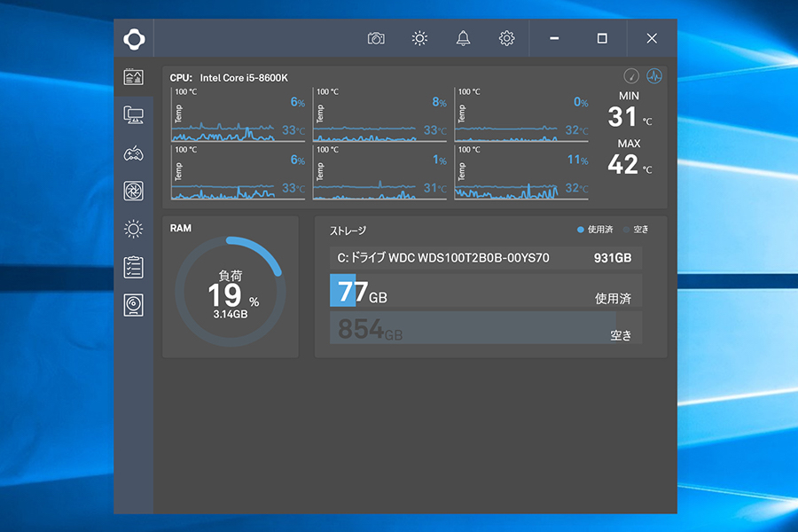Image resolution: width=798 pixels, height=532 pixels.
Task: Click the 3.14GB RAM usage value
Action: [230, 315]
